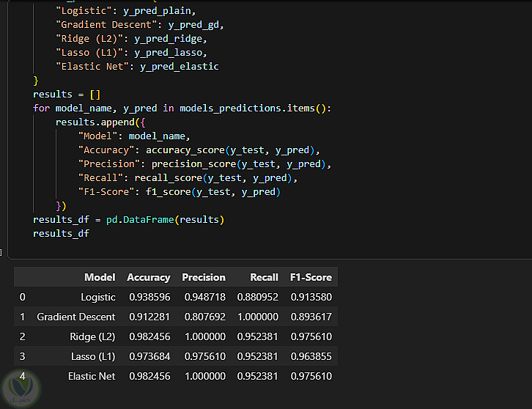Viewport: 532px width, 409px height.
Task: Select the Gradient Descent row label
Action: (76, 317)
